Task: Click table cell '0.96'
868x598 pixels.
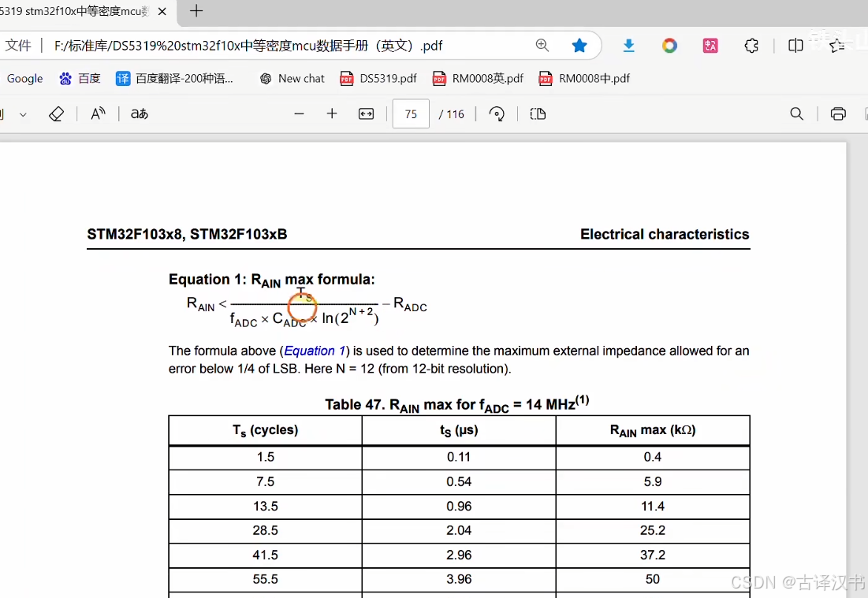Action: tap(459, 506)
